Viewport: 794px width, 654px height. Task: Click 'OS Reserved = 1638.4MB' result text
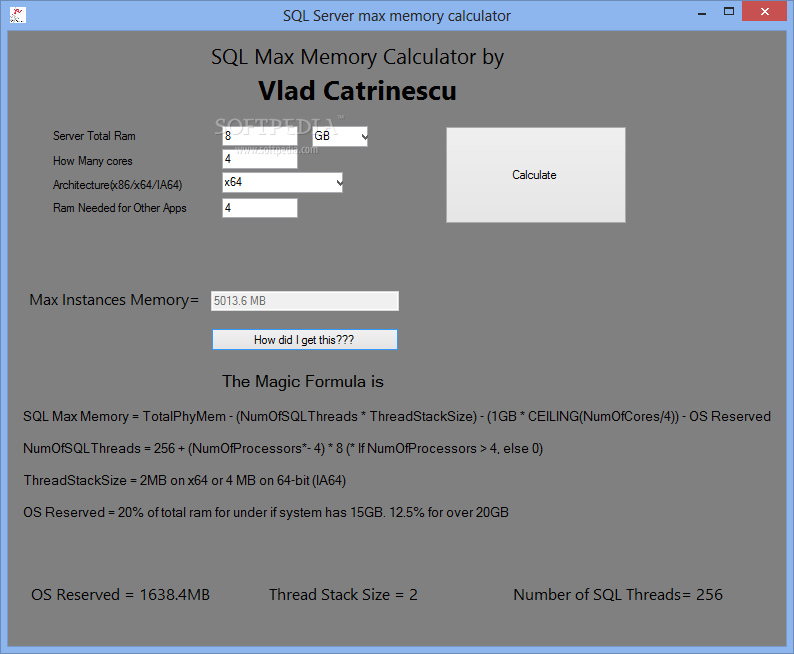click(121, 595)
